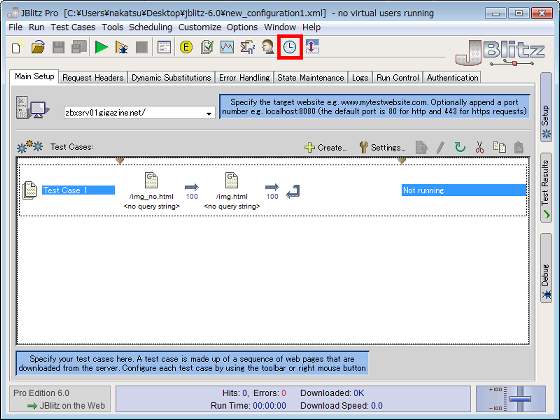
Task: Click the paste clipboard icon
Action: [x=519, y=147]
